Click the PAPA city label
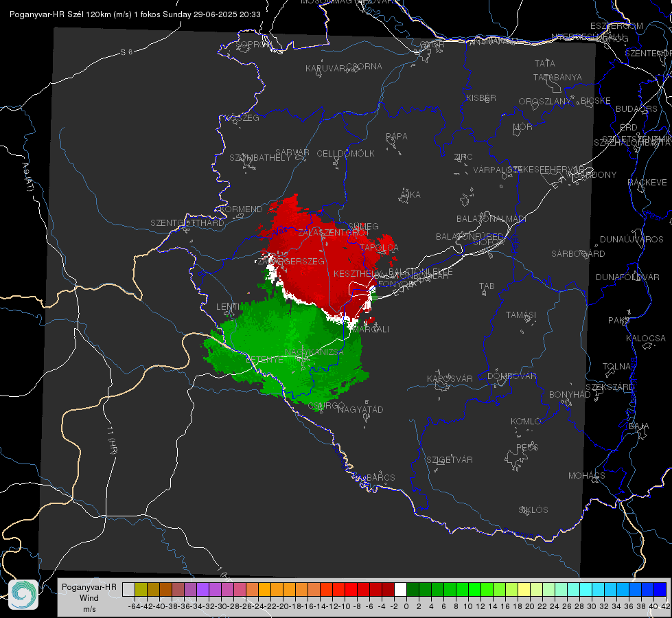 tap(397, 137)
